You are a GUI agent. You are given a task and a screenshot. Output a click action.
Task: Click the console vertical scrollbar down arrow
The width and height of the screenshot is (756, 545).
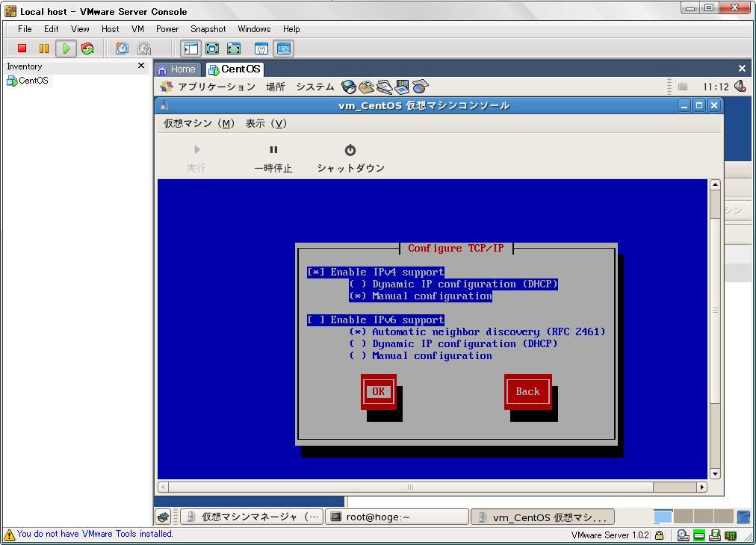click(x=715, y=474)
